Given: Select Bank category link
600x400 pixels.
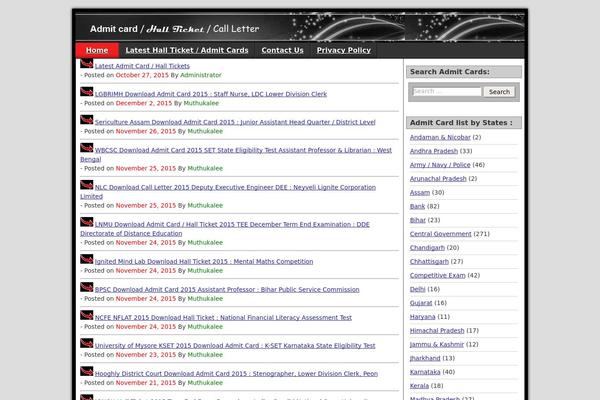Looking at the screenshot, I should 417,206.
